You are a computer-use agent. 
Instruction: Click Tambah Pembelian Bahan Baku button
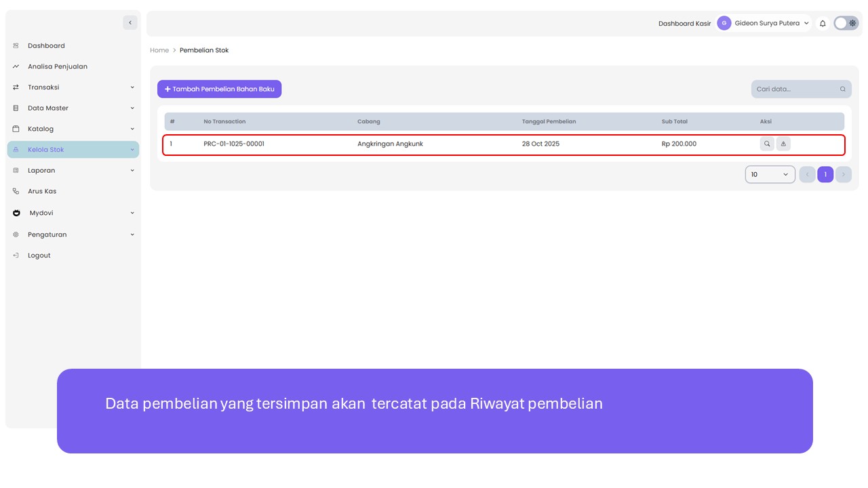(x=219, y=89)
